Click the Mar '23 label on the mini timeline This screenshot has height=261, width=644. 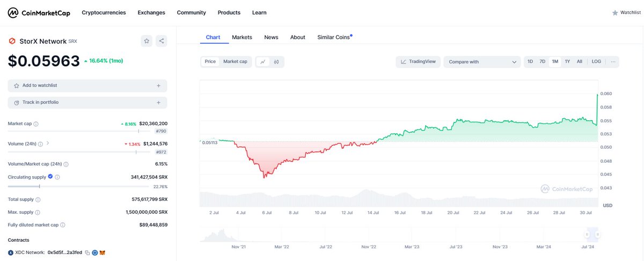(x=412, y=247)
